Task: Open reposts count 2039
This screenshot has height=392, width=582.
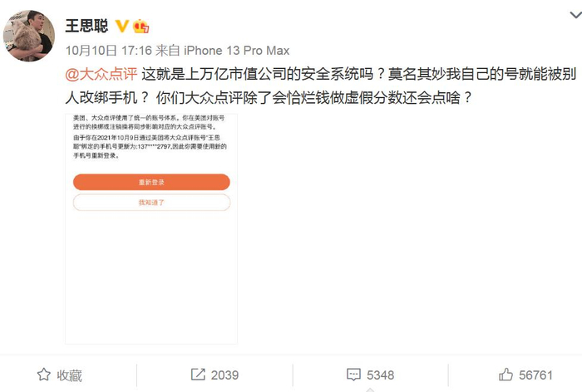Action: tap(225, 375)
